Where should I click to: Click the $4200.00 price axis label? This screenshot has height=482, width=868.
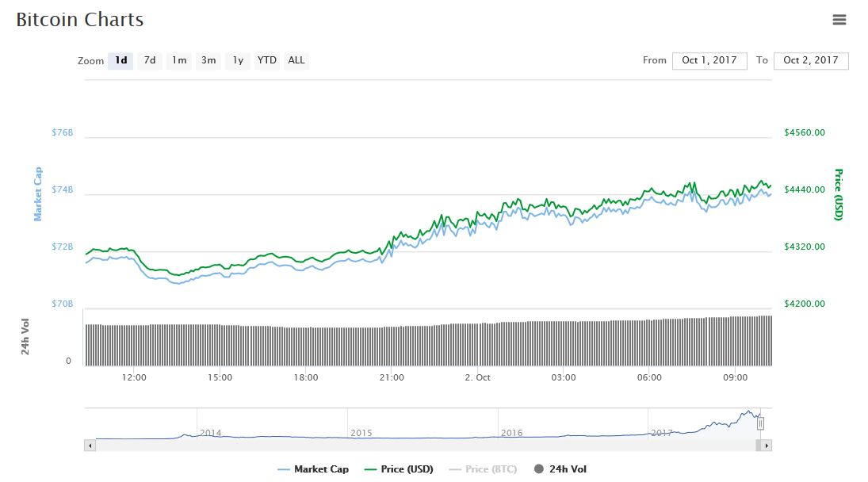805,304
